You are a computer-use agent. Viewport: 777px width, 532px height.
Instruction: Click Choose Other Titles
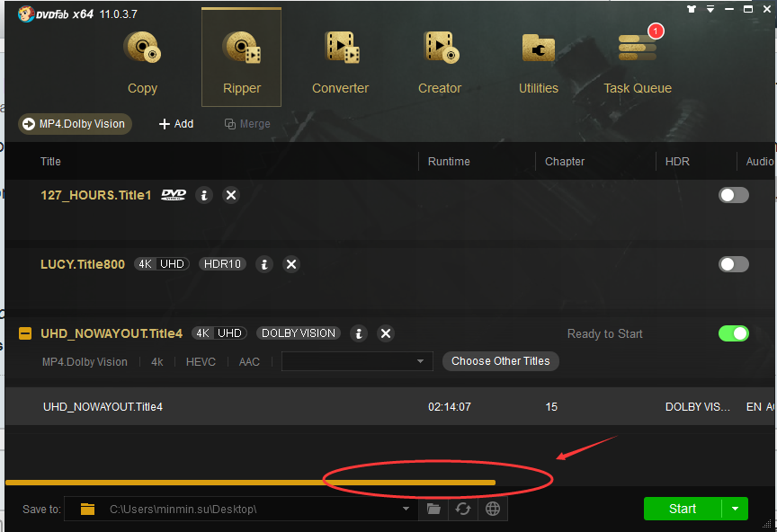coord(501,361)
